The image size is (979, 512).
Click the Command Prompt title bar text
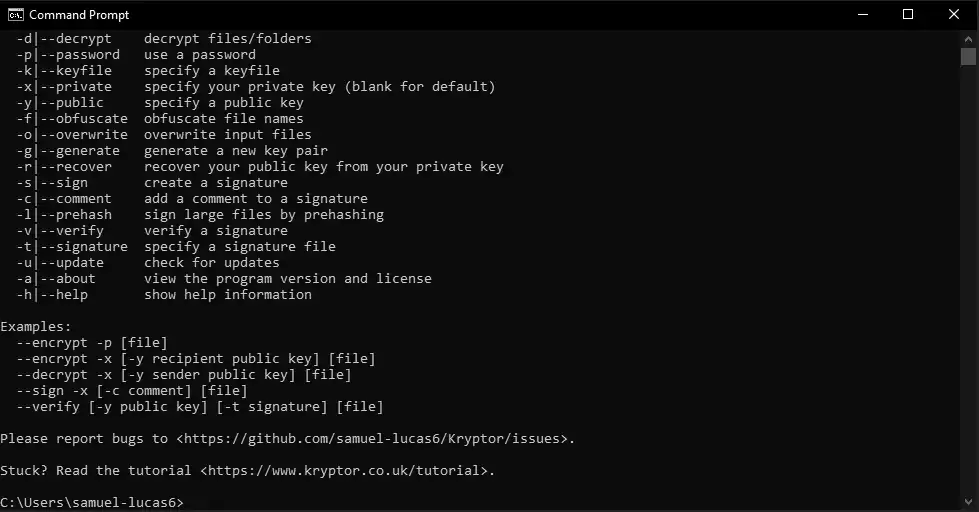[79, 14]
